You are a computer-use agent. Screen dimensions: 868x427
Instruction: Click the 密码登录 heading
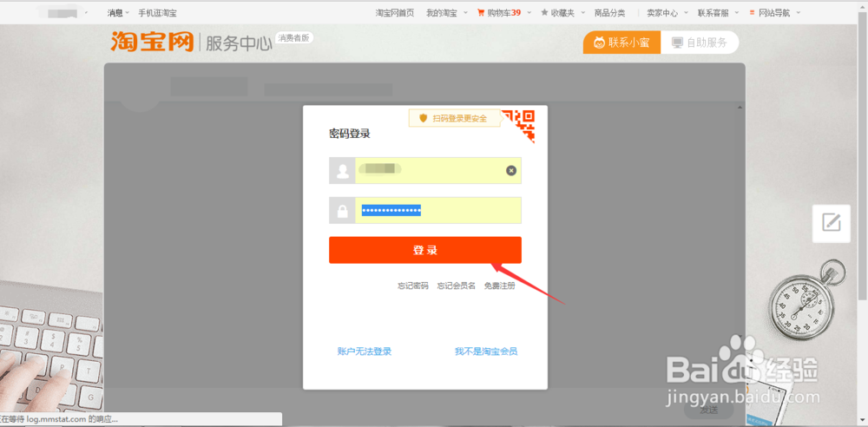(x=349, y=134)
